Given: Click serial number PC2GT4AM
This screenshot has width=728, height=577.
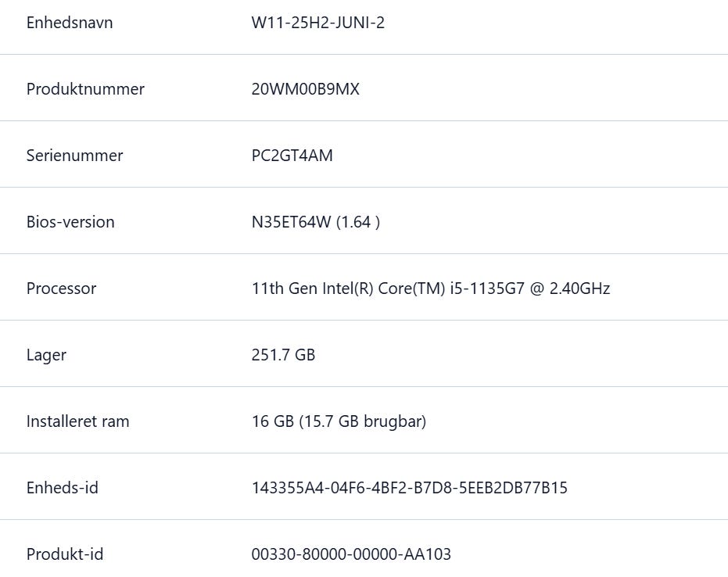Looking at the screenshot, I should (x=292, y=156).
